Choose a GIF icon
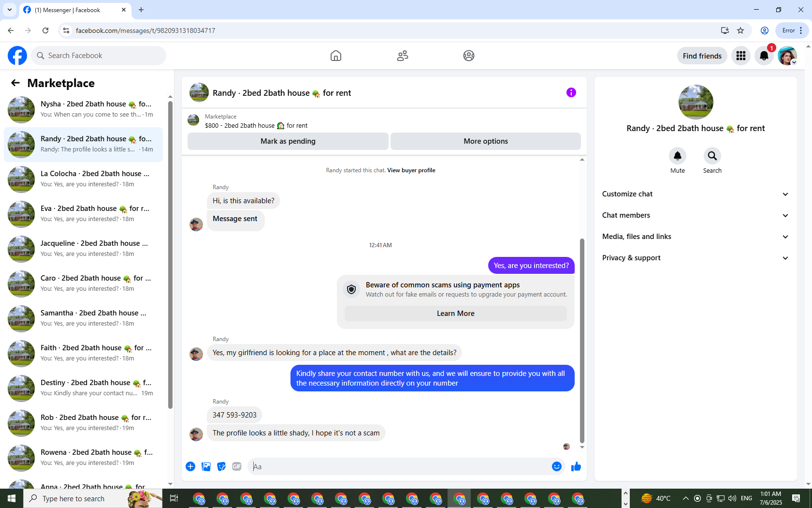812x508 pixels. 237,466
